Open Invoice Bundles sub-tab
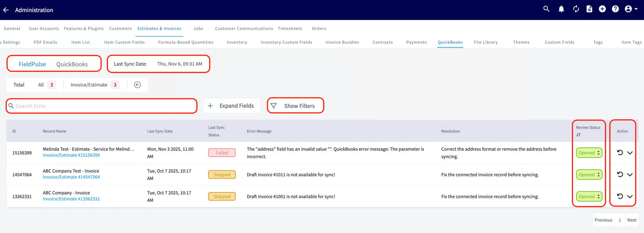 [x=342, y=42]
